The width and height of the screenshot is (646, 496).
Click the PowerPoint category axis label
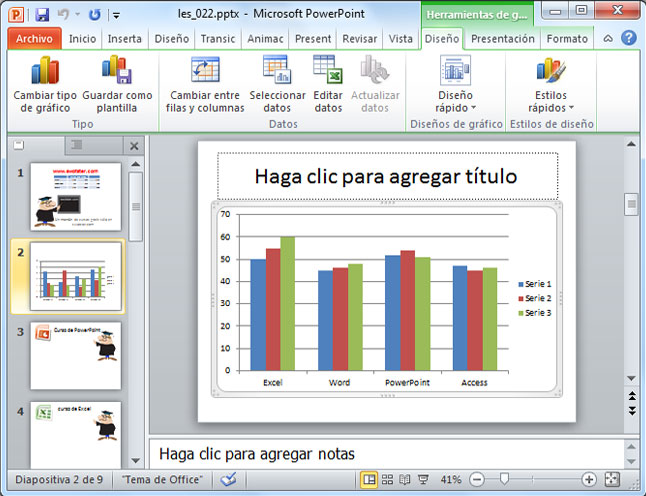click(407, 382)
